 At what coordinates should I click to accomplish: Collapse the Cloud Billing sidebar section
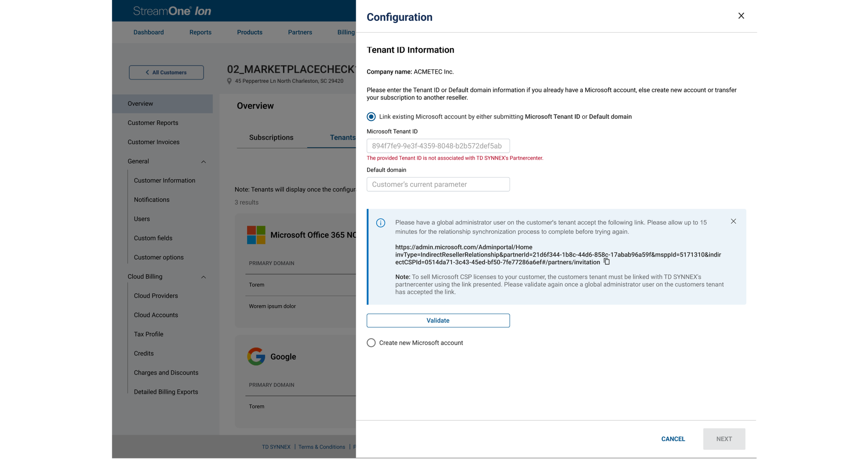[x=204, y=277]
